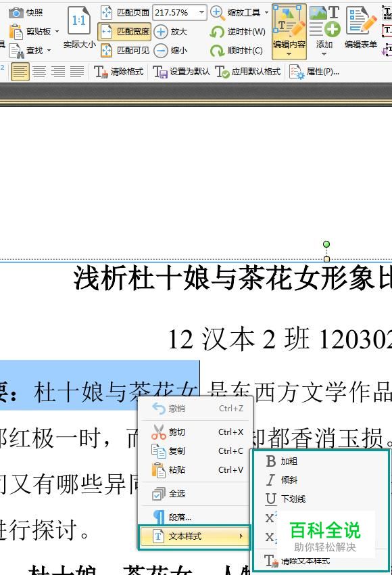Rotate clockwise (顺时针)
The image size is (392, 575).
237,51
